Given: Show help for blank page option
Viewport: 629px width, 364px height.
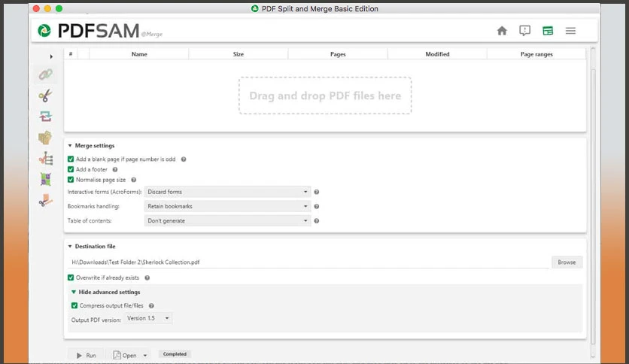Looking at the screenshot, I should click(184, 159).
